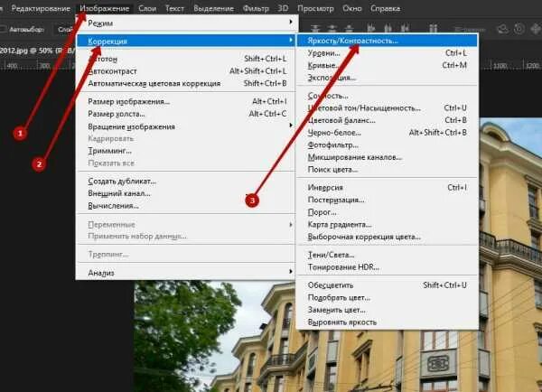Open Подобрать цвет dialog

coord(388,298)
